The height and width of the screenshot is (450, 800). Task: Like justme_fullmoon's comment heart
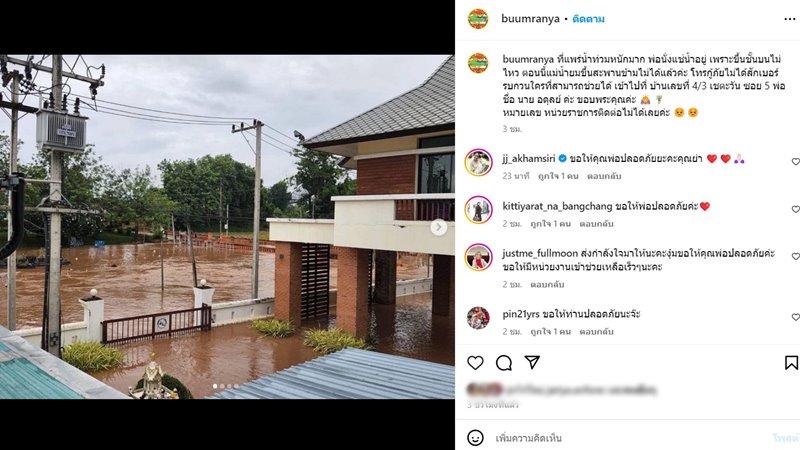[795, 257]
